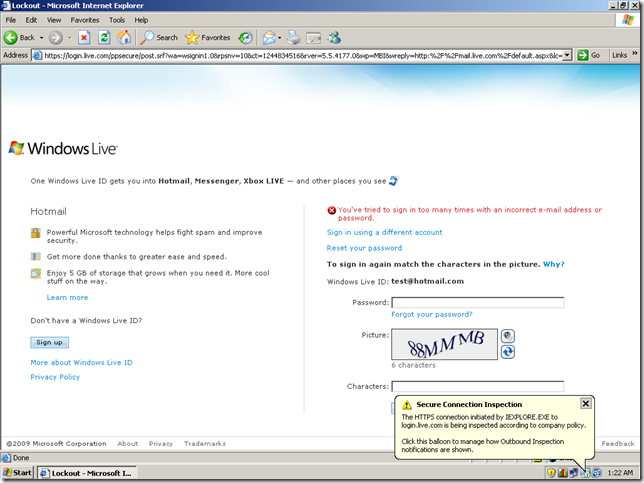
Task: Click the 'Forgot your password?' link
Action: click(432, 315)
